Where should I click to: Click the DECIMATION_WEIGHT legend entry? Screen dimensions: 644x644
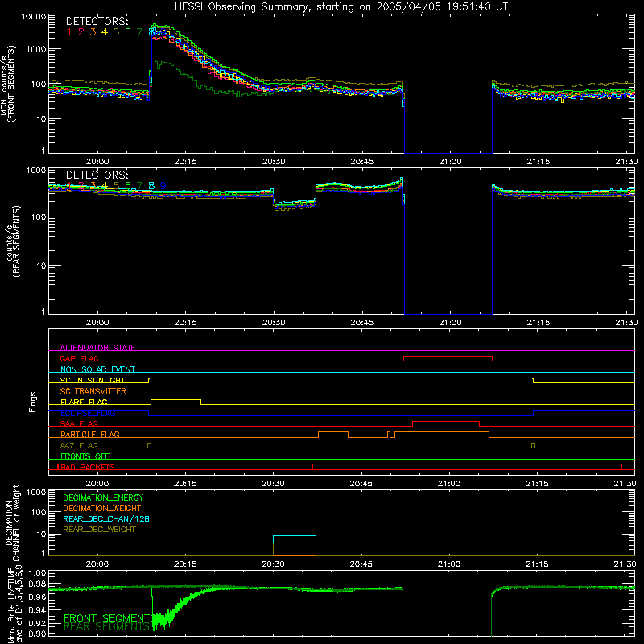(102, 508)
